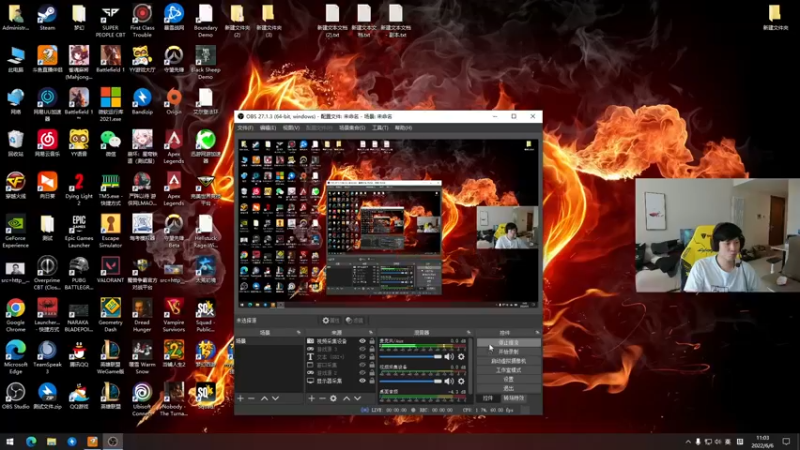Toggle visibility of the 显示器采集 source
This screenshot has width=800, height=450.
pyautogui.click(x=362, y=381)
